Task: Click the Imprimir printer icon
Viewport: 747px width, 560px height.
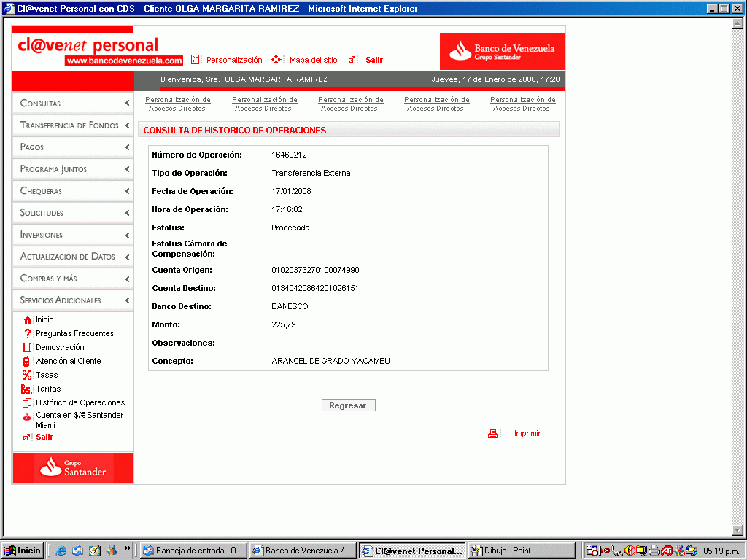Action: [493, 433]
